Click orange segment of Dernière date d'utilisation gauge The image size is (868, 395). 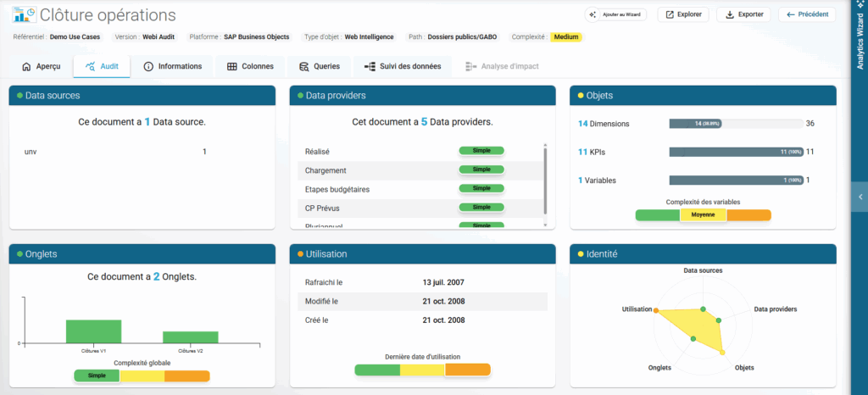[468, 370]
